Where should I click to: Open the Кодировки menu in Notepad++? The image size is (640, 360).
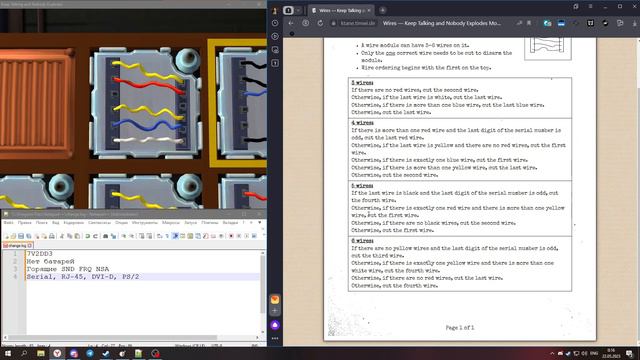click(x=74, y=223)
